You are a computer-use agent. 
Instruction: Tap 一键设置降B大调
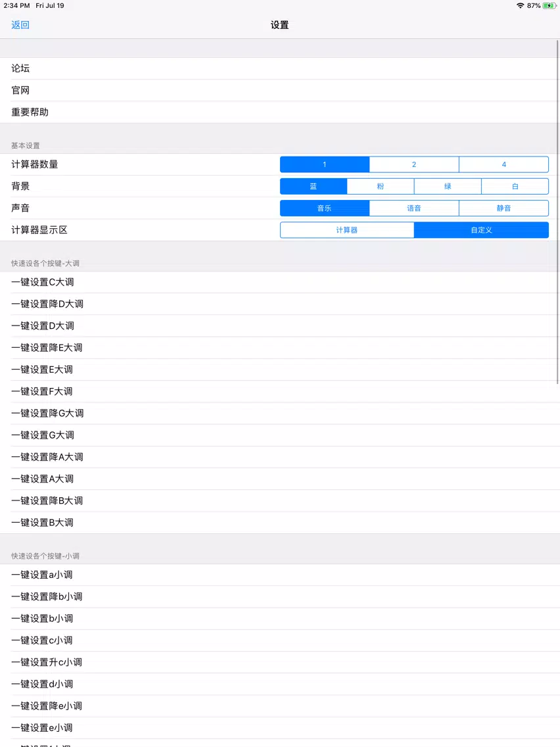280,501
